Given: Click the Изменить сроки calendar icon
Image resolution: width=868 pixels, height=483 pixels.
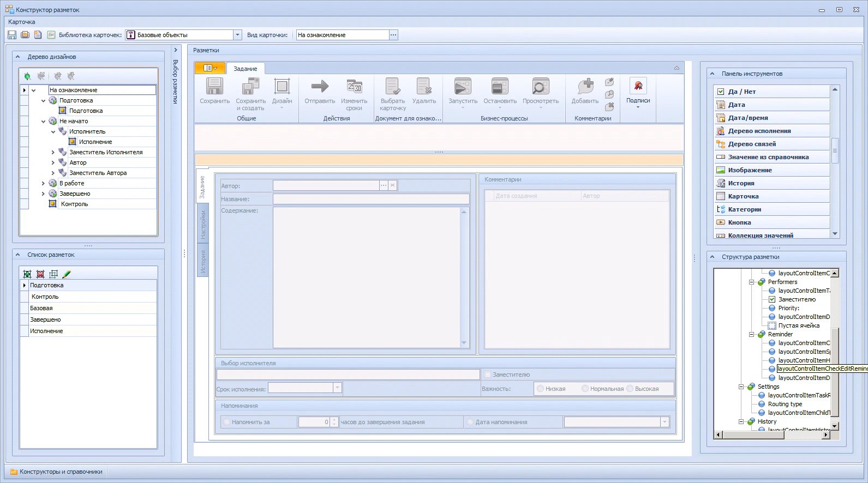Looking at the screenshot, I should tap(354, 86).
